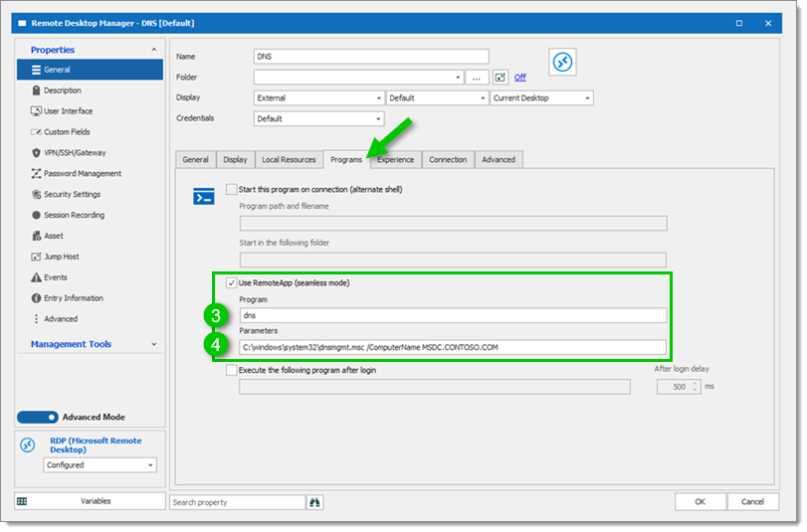Click the folder picker icon beside the ellipsis
Image resolution: width=807 pixels, height=532 pixels.
pyautogui.click(x=500, y=78)
